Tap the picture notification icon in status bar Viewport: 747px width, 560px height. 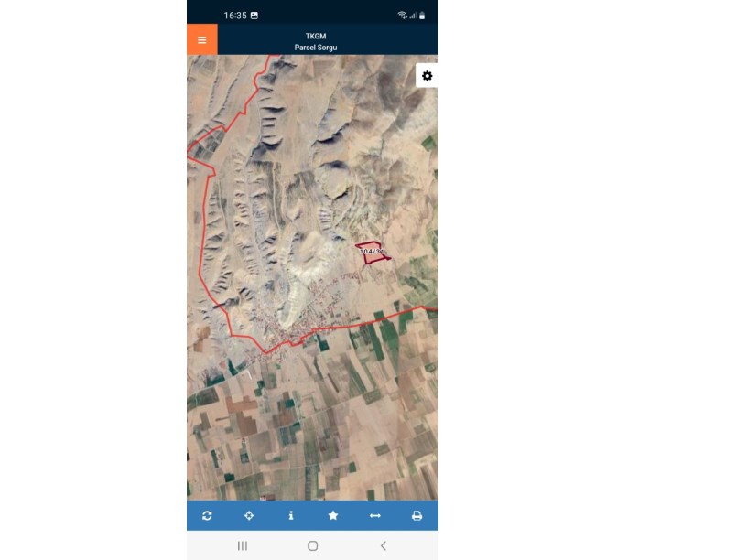click(254, 16)
